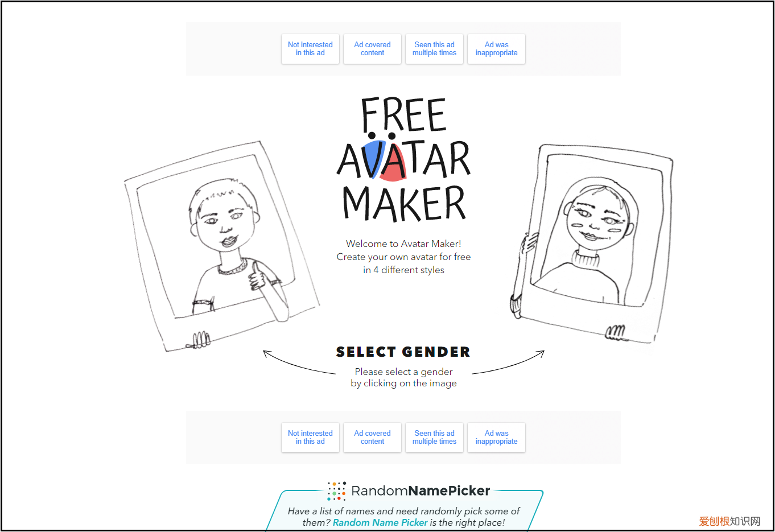Choose top 'Ad was inappropriate' option
This screenshot has height=532, width=775.
coord(496,49)
